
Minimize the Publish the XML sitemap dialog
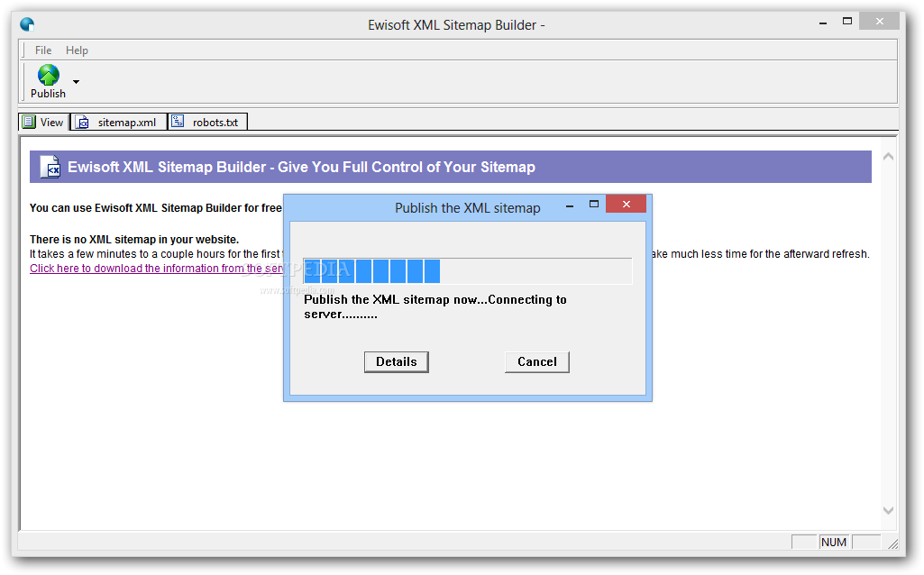(x=569, y=206)
